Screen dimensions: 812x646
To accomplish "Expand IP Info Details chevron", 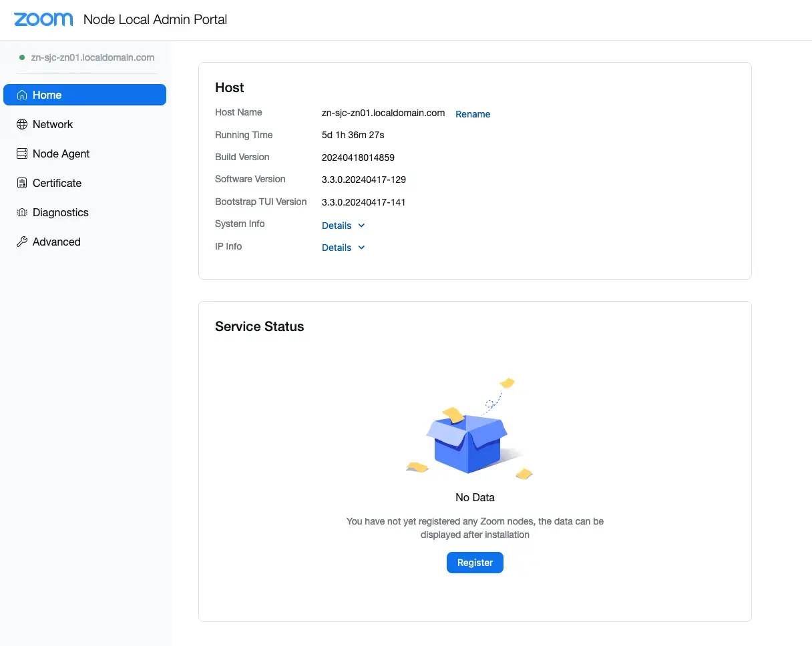I will 361,248.
